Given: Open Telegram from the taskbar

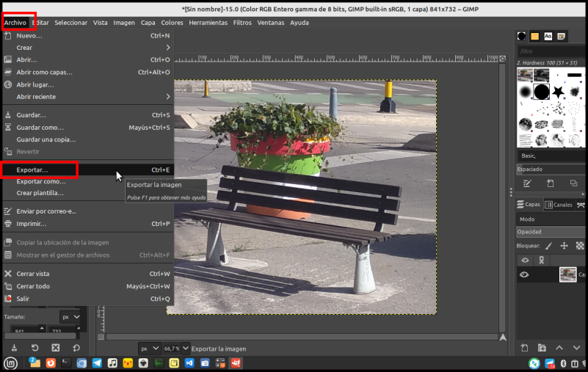Looking at the screenshot, I should (97, 363).
